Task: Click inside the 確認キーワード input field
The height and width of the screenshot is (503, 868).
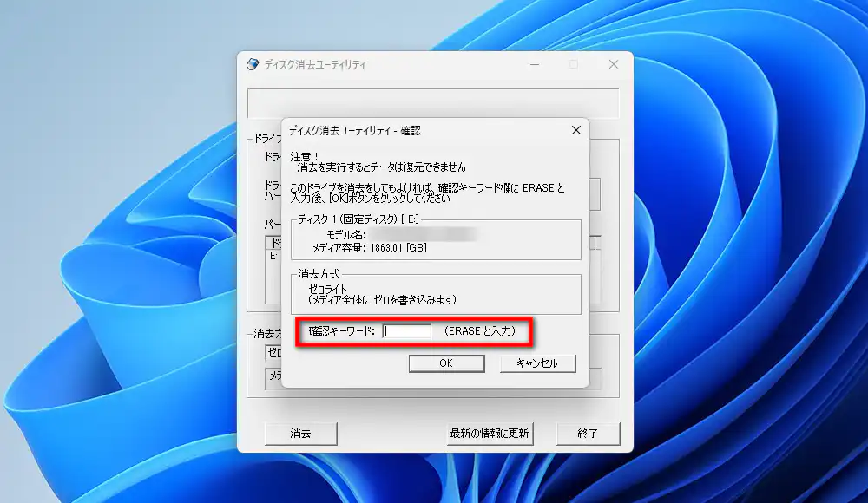Action: (x=409, y=330)
